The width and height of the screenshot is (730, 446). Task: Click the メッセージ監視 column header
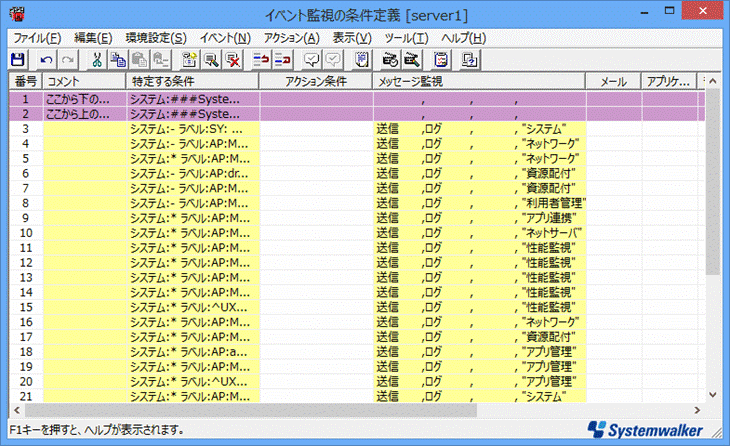coord(479,81)
